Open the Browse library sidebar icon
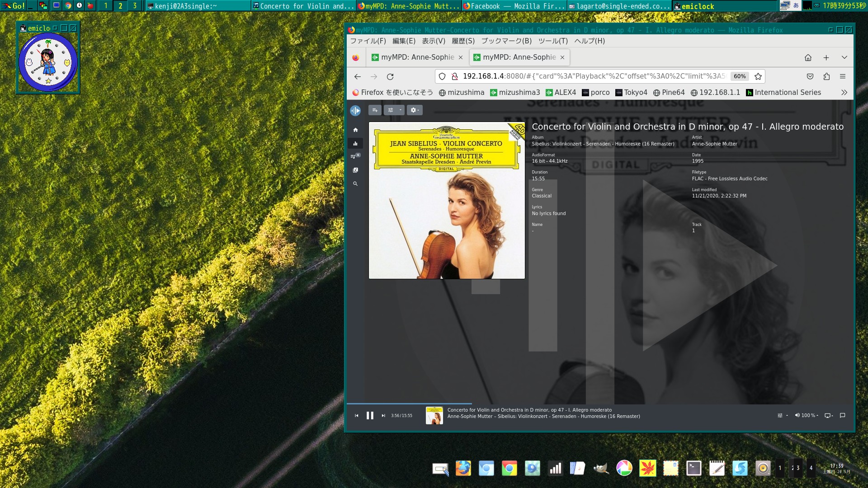The image size is (868, 488). pyautogui.click(x=355, y=170)
